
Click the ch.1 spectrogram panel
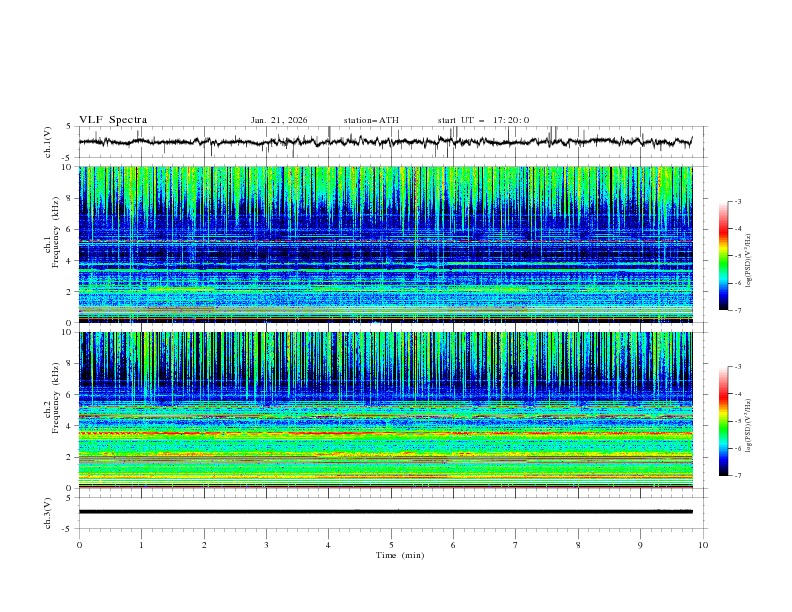386,244
